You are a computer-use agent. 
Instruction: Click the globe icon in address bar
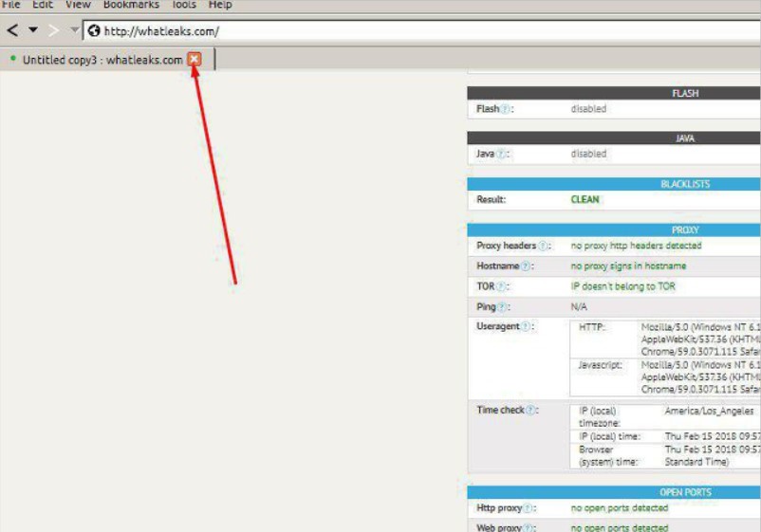(x=94, y=31)
